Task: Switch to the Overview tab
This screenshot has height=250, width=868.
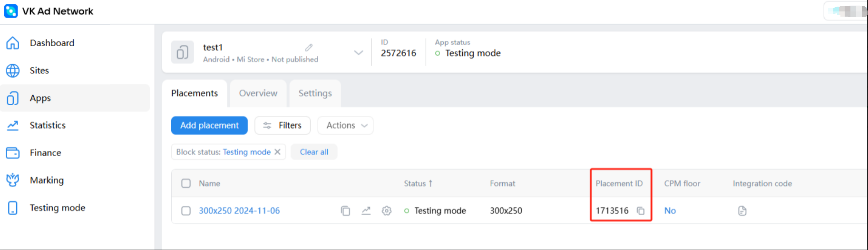Action: 258,93
